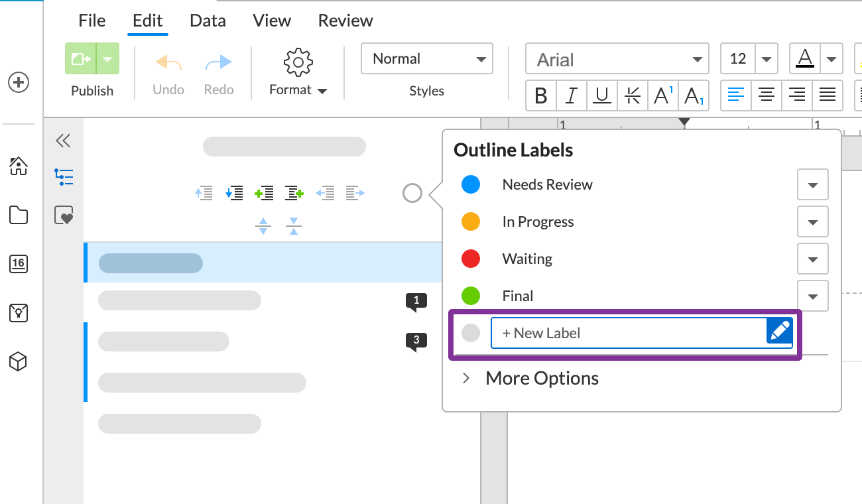Open the font dropdown showing Arial
This screenshot has height=504, width=862.
(x=617, y=58)
